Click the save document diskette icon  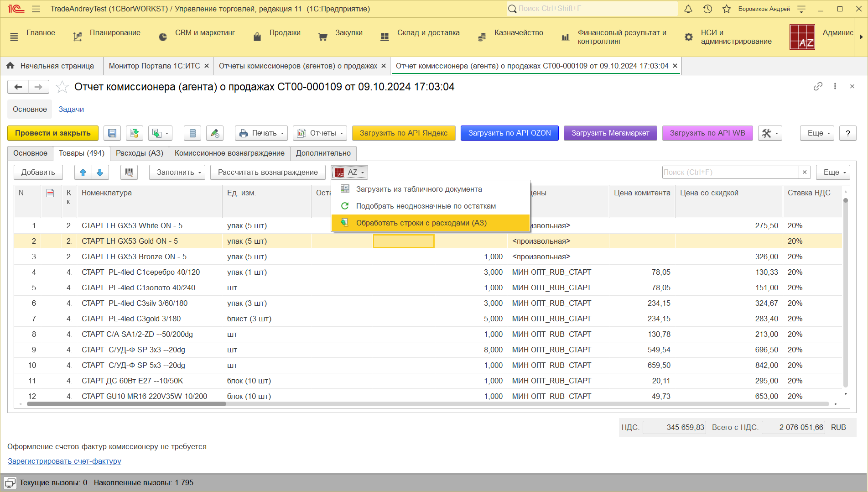coord(112,133)
